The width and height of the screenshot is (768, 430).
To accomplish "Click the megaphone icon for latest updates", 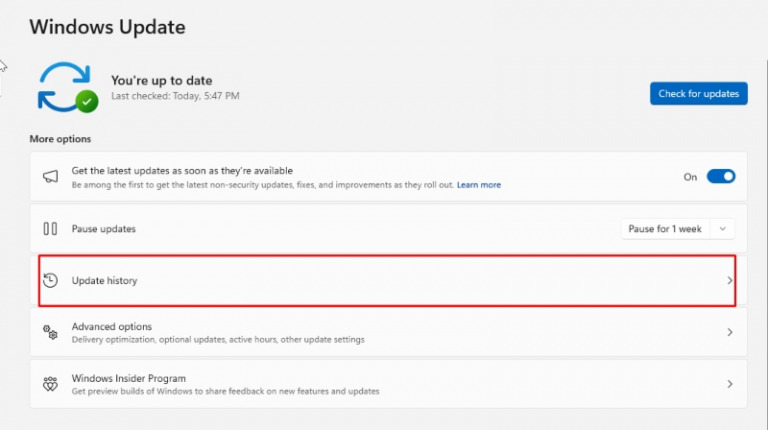I will (50, 177).
